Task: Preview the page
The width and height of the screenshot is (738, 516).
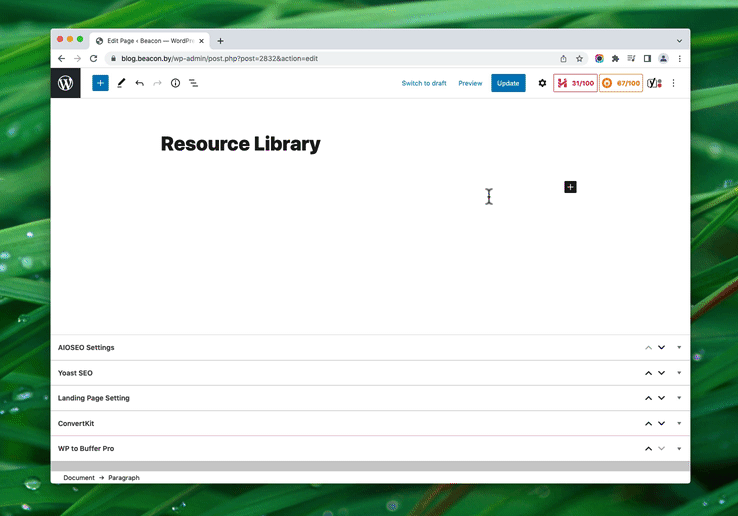Action: tap(470, 83)
